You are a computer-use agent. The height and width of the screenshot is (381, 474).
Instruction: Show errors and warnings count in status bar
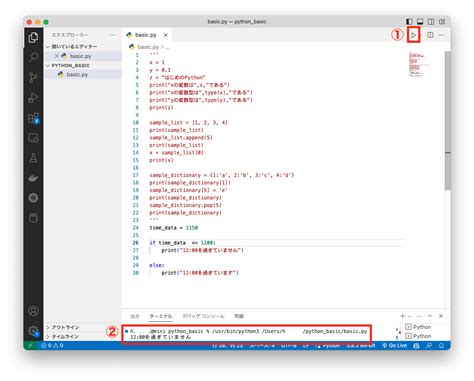pyautogui.click(x=52, y=345)
